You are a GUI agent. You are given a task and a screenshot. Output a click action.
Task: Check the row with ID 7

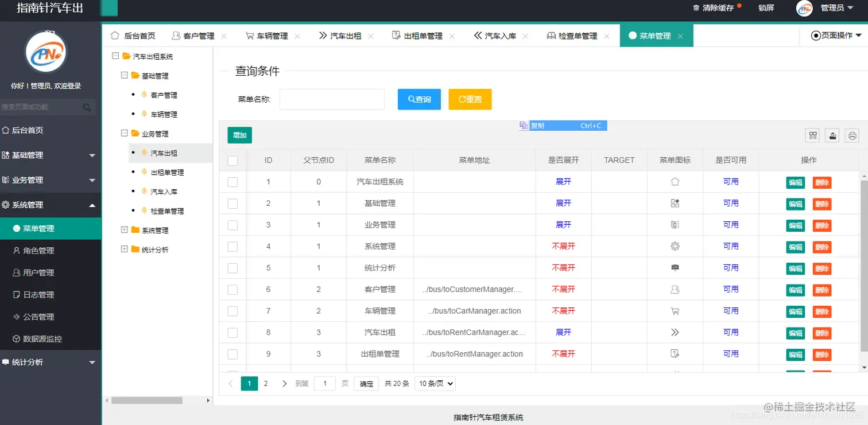[x=232, y=311]
